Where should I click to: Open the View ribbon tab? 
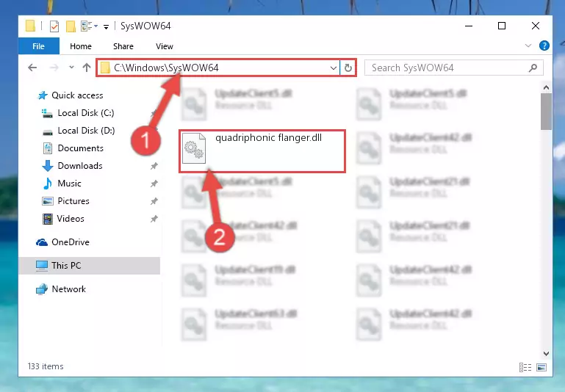click(x=165, y=46)
